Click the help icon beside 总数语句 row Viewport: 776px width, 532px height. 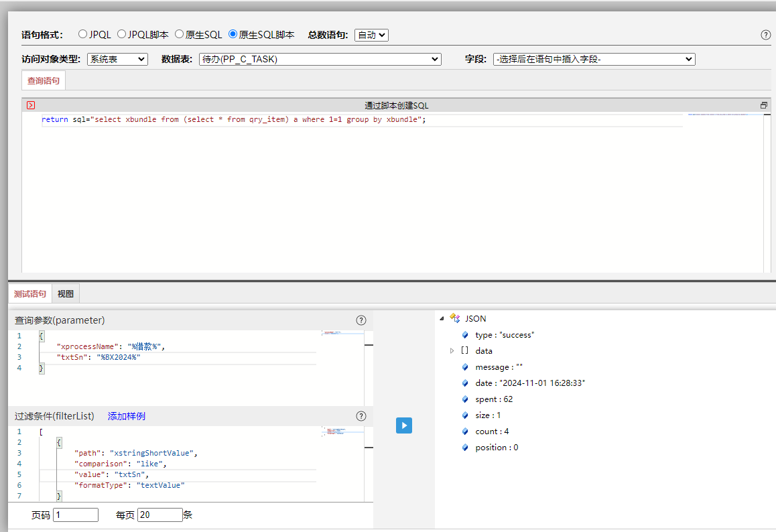click(x=765, y=35)
